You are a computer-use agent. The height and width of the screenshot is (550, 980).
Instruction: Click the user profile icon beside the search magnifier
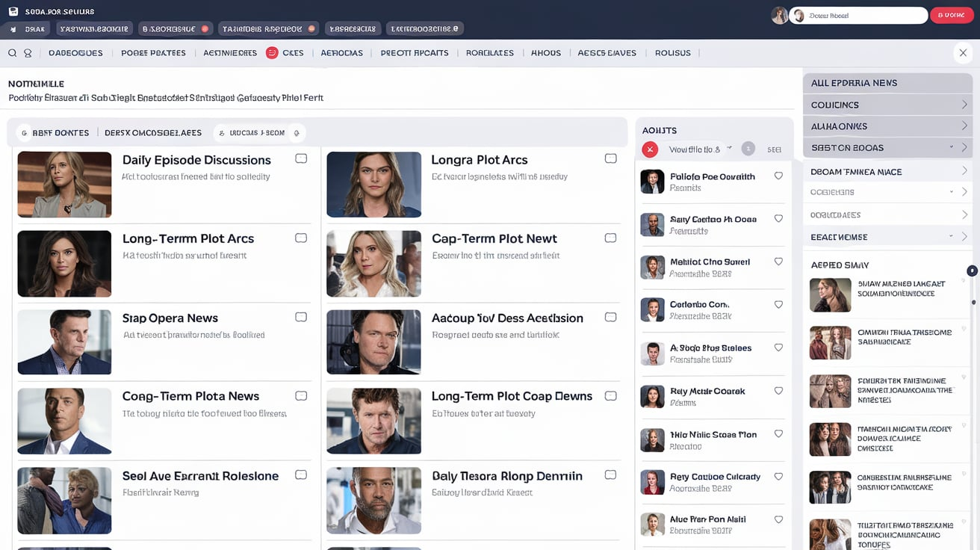(28, 53)
